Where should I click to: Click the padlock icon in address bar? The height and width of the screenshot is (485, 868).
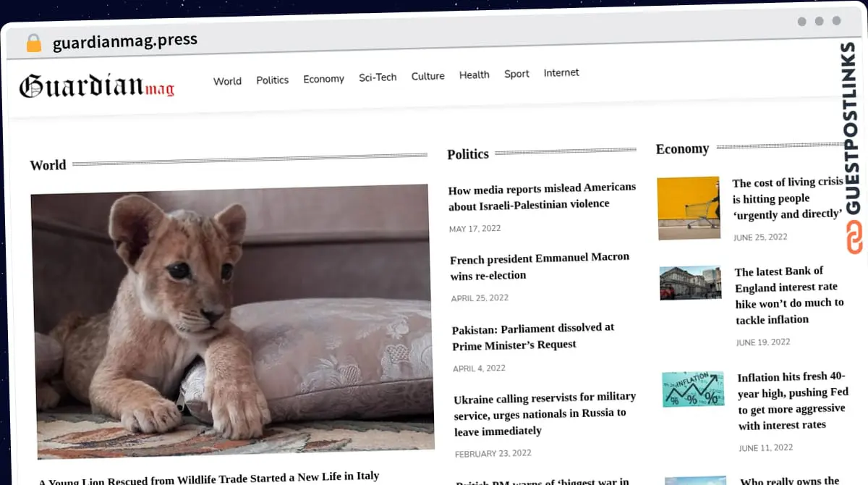pos(33,43)
